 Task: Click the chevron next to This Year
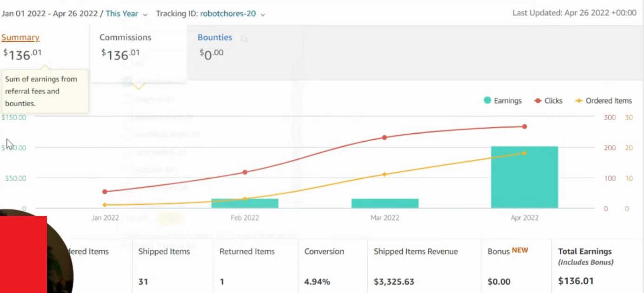(146, 14)
